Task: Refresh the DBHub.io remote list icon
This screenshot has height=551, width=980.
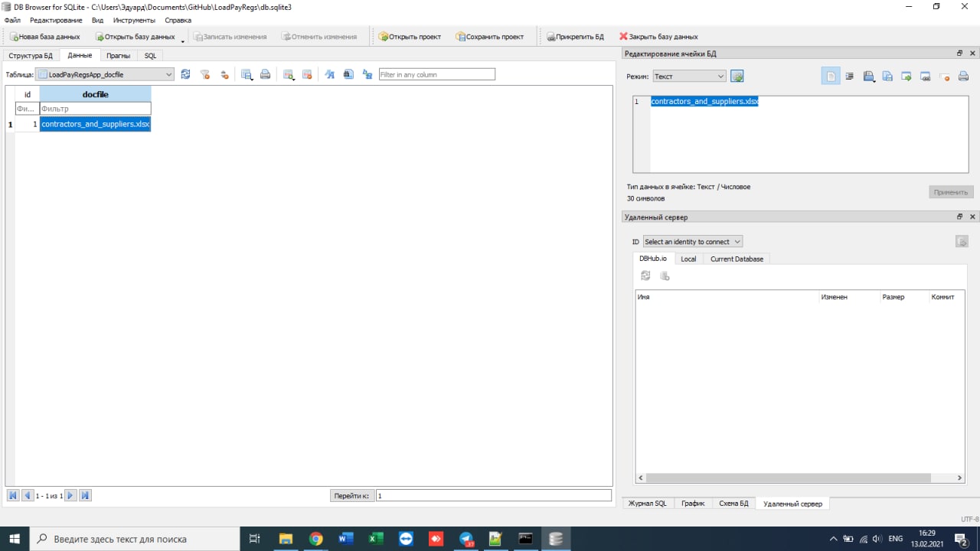Action: [x=645, y=275]
